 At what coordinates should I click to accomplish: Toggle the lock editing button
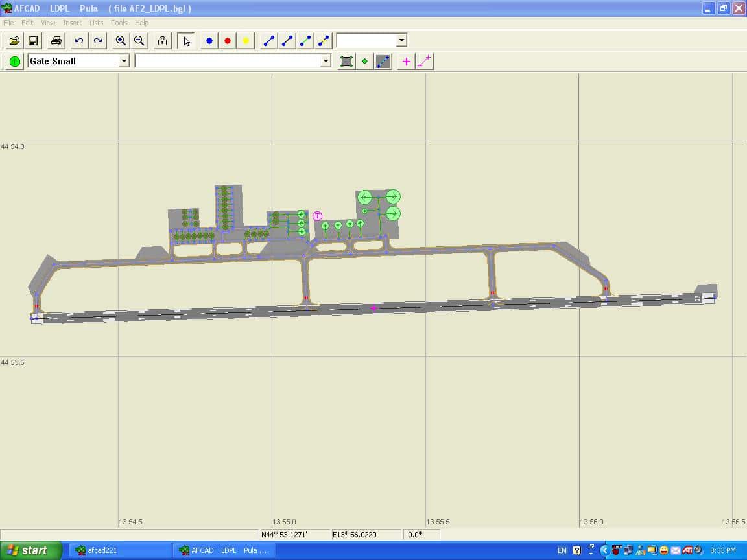162,40
